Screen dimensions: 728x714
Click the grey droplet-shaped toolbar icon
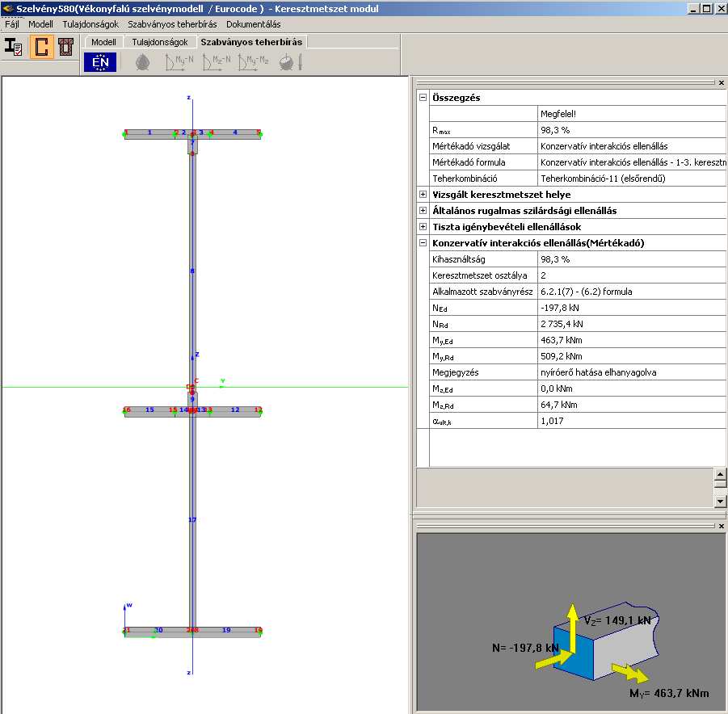[142, 62]
